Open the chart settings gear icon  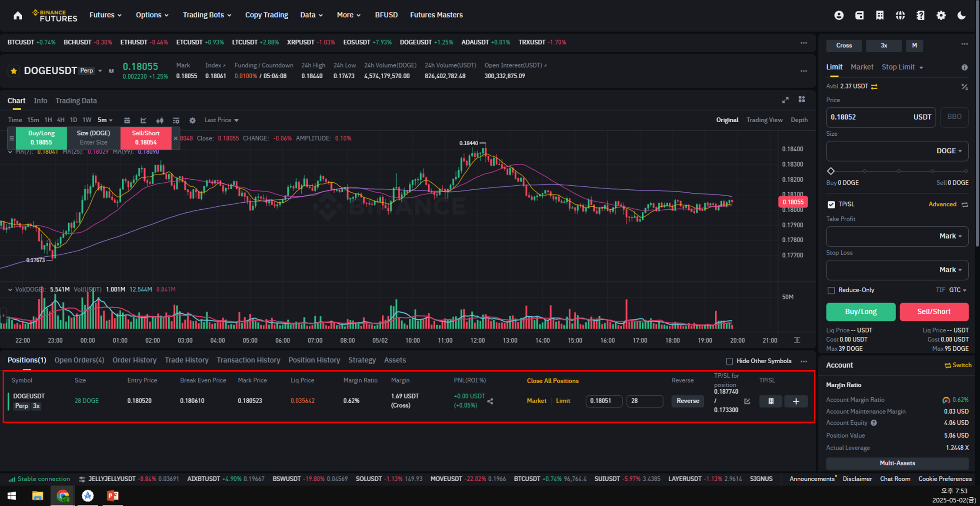click(x=192, y=121)
